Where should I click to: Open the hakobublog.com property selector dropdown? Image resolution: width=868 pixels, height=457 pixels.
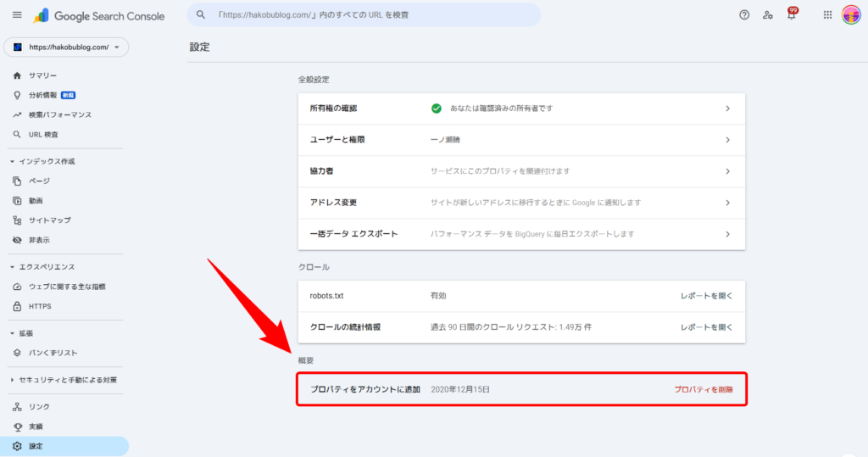tap(66, 47)
